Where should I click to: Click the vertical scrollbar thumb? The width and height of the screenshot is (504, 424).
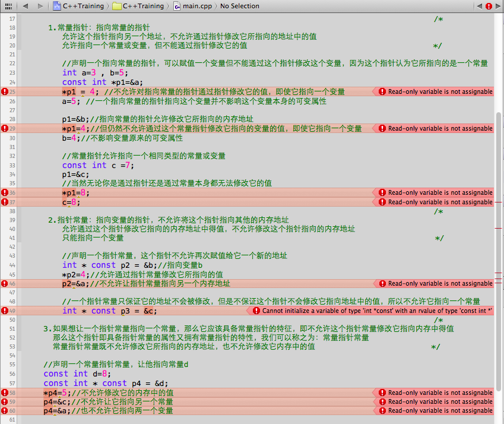coord(499,252)
